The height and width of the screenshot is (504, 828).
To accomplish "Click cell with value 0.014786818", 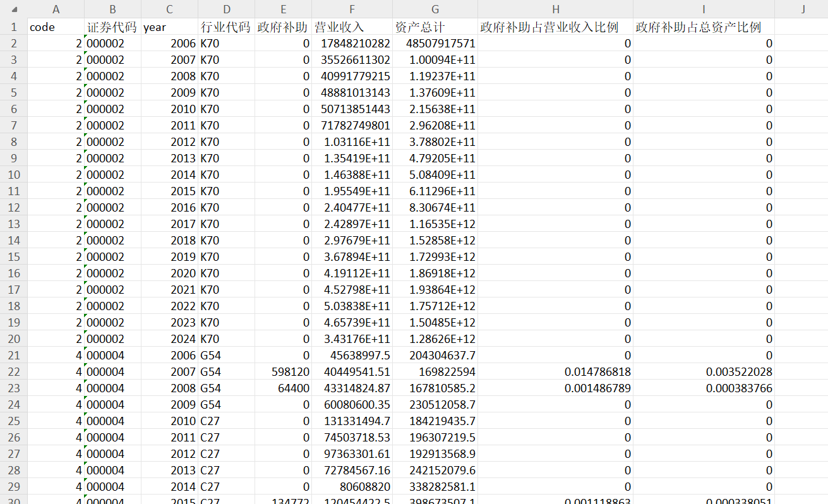I will (556, 372).
